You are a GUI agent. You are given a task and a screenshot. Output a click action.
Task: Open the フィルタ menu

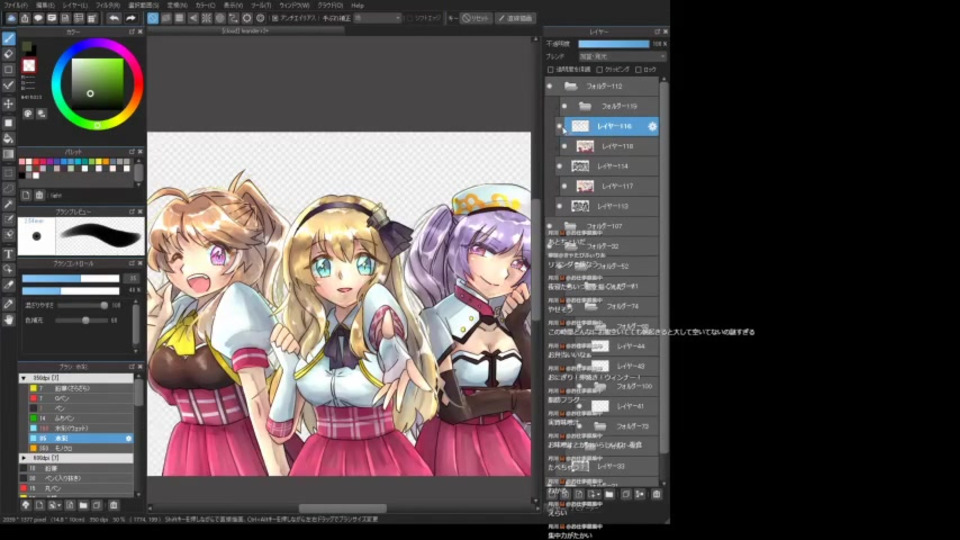click(x=107, y=5)
